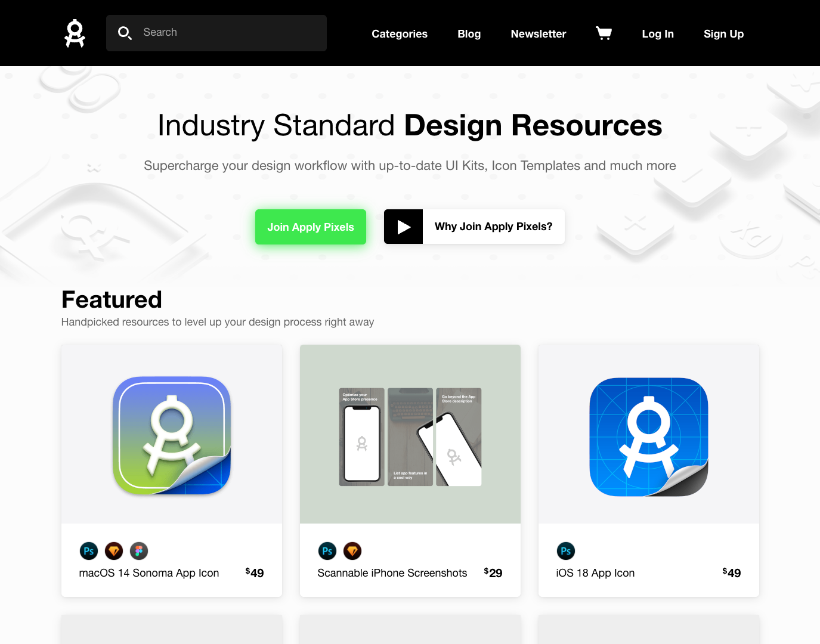Select the iOS 18 App Icon product title
Screen dimensions: 820x644
tap(595, 573)
